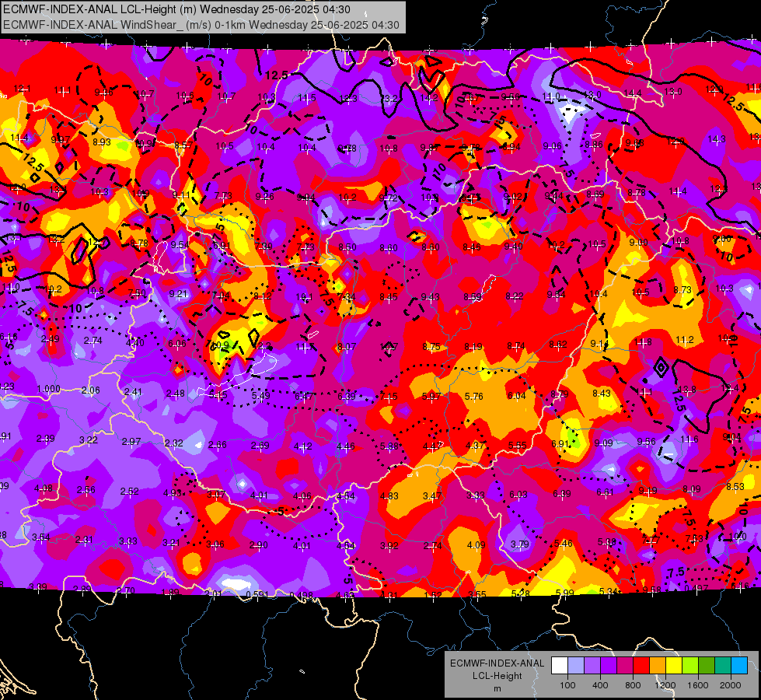Click the wind shear value 1.000
The image size is (761, 700).
pyautogui.click(x=48, y=389)
